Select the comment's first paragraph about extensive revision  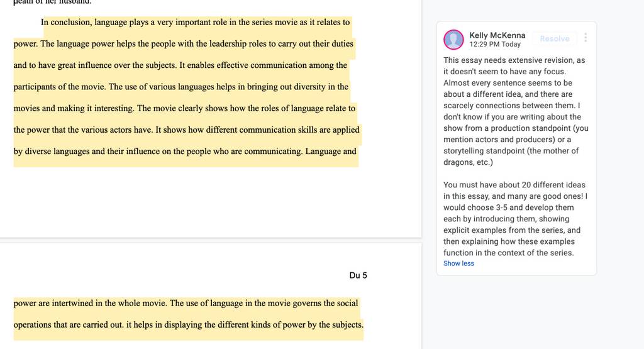[x=516, y=111]
